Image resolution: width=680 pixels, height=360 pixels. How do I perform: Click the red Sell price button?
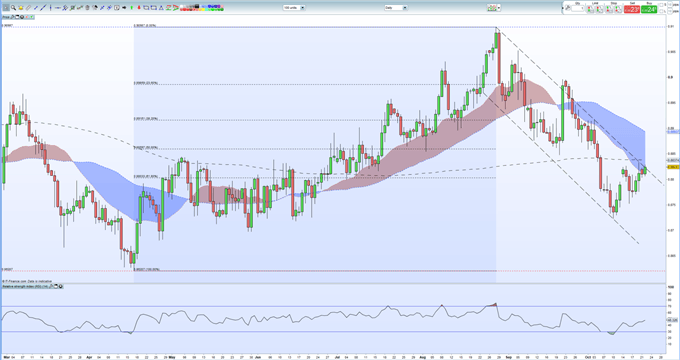click(x=632, y=9)
